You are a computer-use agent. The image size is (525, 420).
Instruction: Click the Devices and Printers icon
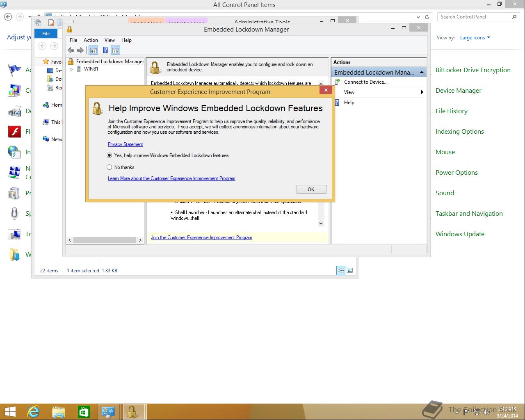click(14, 111)
